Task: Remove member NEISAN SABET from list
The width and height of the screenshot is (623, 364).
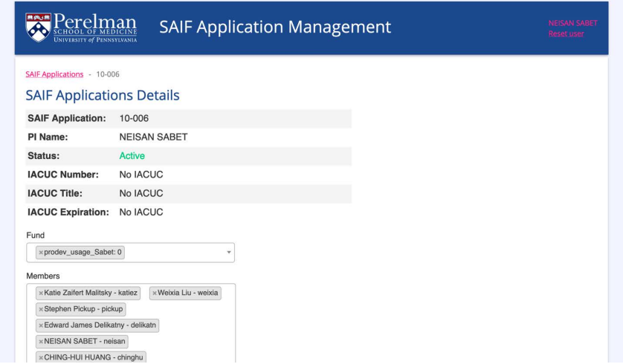Action: click(41, 342)
